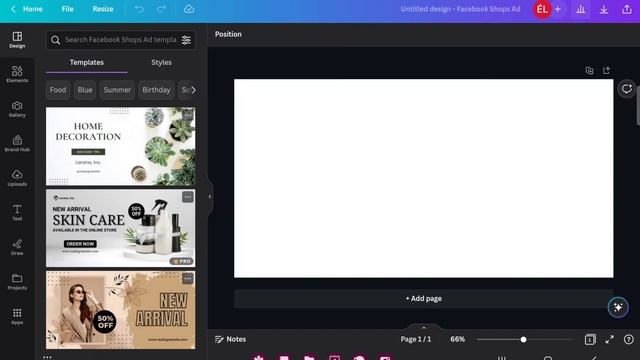This screenshot has width=640, height=360.
Task: Select the New Arrival template
Action: pyautogui.click(x=120, y=310)
